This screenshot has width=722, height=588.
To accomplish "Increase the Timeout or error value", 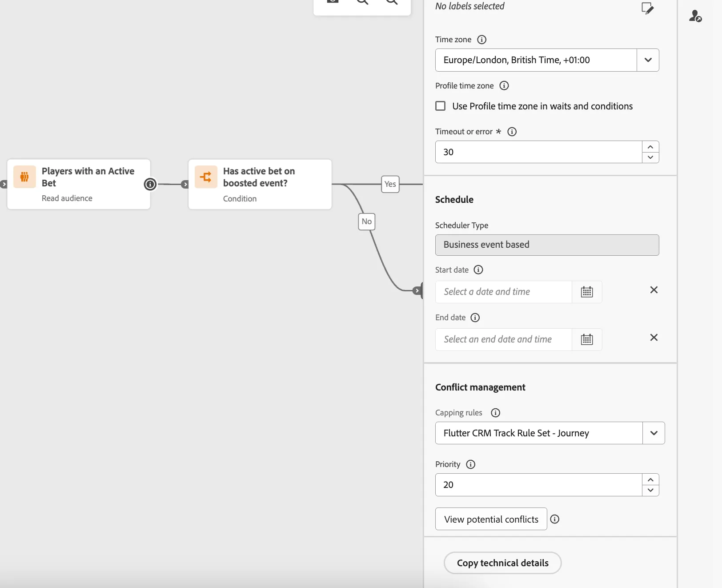I will click(650, 147).
